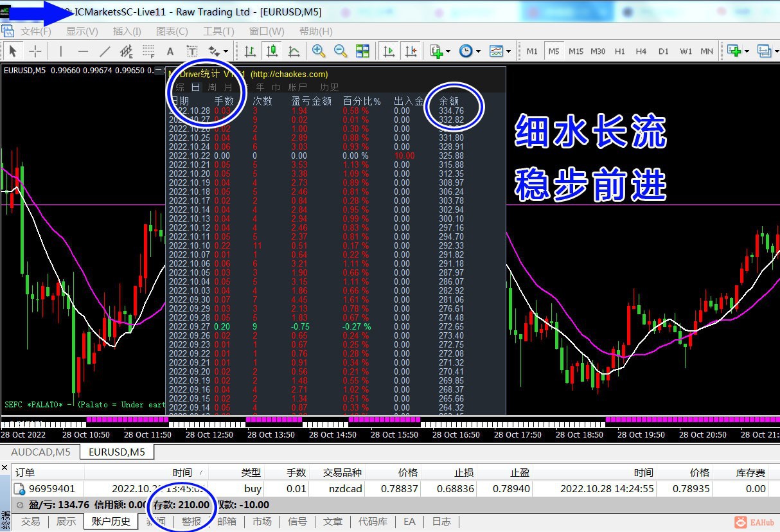Open the 交易 terminal tab
This screenshot has width=780, height=532.
tap(30, 522)
